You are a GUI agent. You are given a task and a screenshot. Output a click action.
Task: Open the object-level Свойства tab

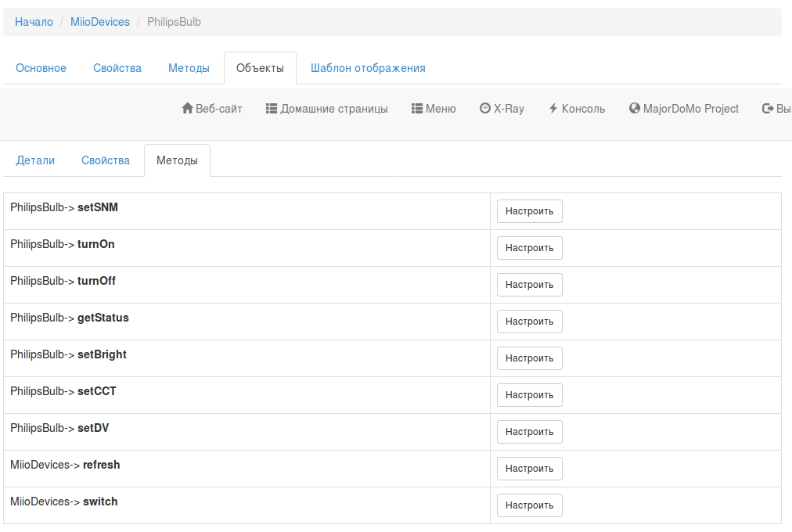tap(106, 160)
